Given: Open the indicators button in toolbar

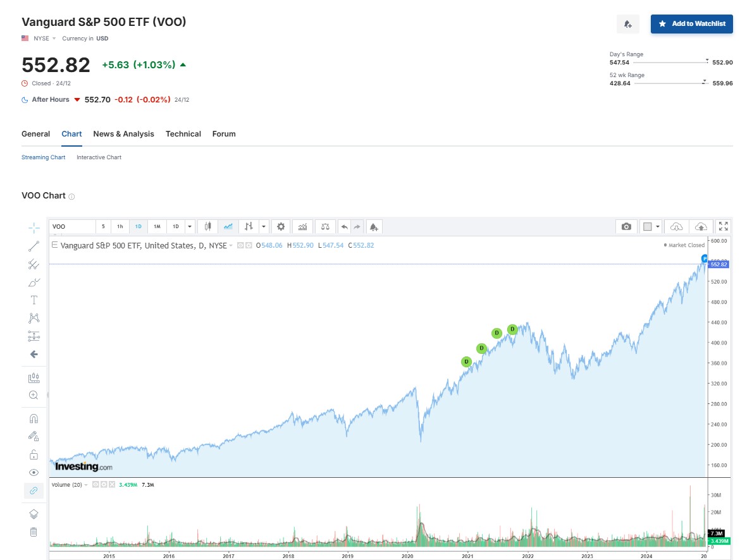Looking at the screenshot, I should point(302,226).
